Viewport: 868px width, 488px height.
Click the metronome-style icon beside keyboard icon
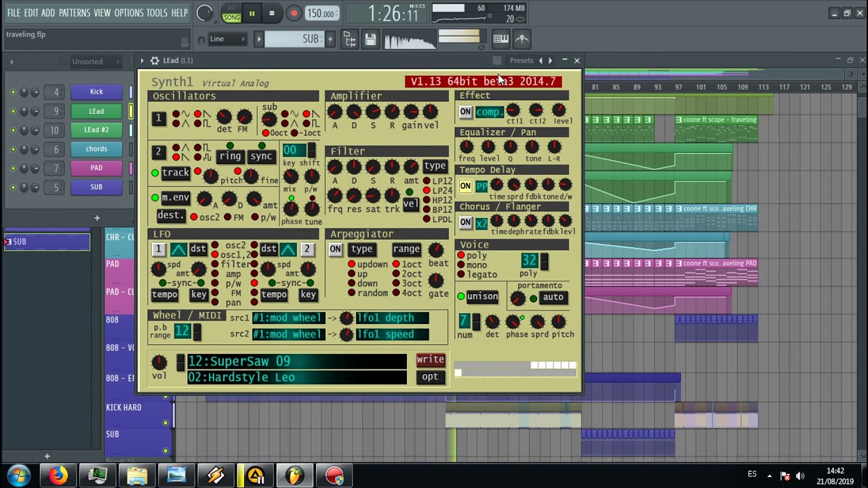pyautogui.click(x=522, y=39)
